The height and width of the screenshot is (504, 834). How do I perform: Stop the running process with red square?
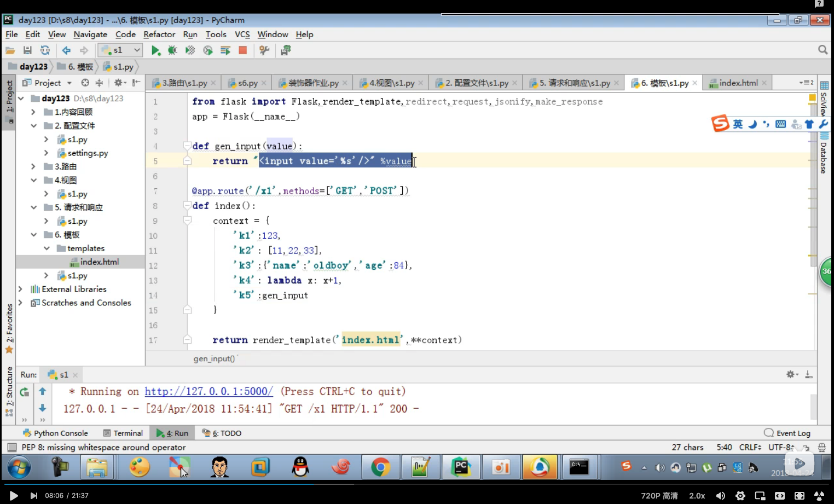pos(242,50)
